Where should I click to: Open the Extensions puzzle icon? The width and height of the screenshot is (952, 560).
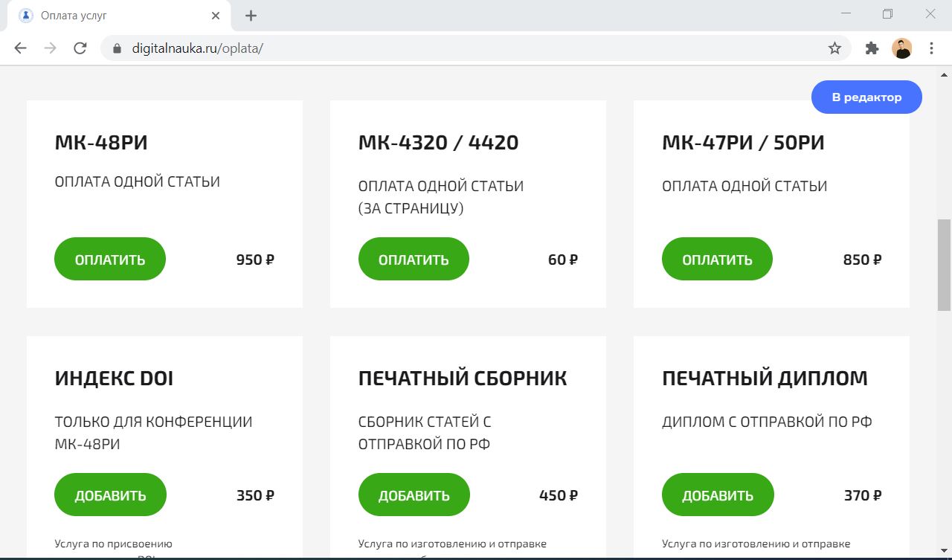click(x=872, y=48)
